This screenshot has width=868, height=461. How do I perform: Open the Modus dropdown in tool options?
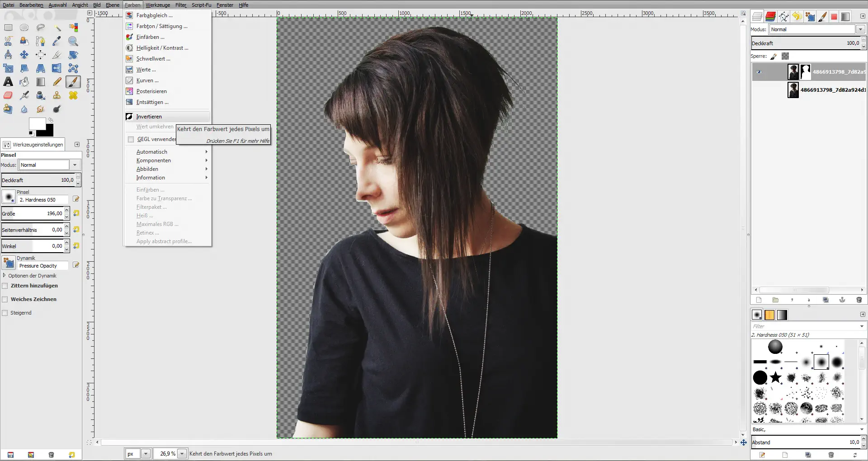(75, 165)
